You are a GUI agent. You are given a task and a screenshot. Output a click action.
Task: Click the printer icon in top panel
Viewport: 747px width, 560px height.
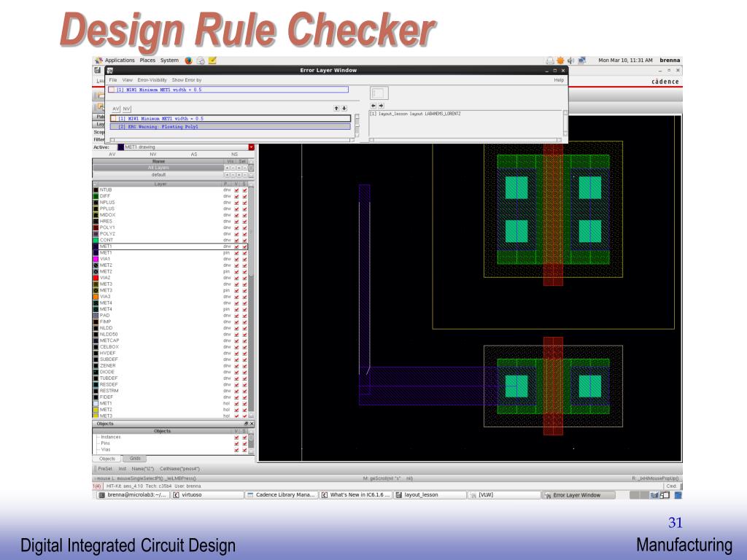click(x=550, y=61)
